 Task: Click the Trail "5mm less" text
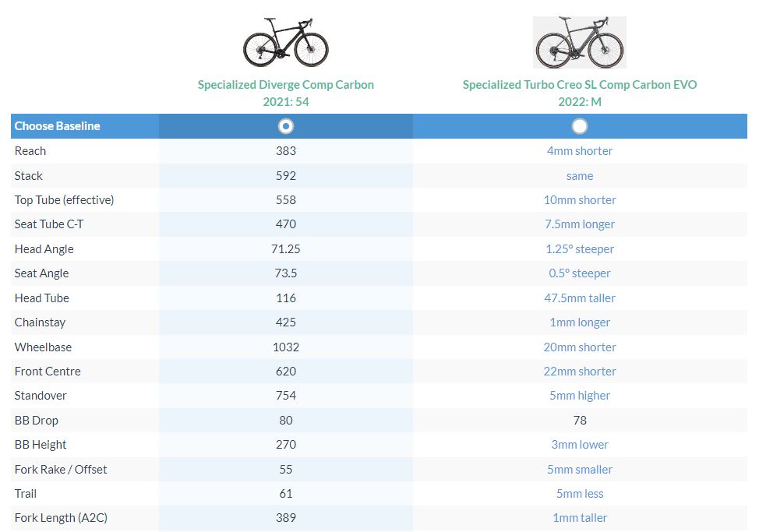tap(579, 494)
